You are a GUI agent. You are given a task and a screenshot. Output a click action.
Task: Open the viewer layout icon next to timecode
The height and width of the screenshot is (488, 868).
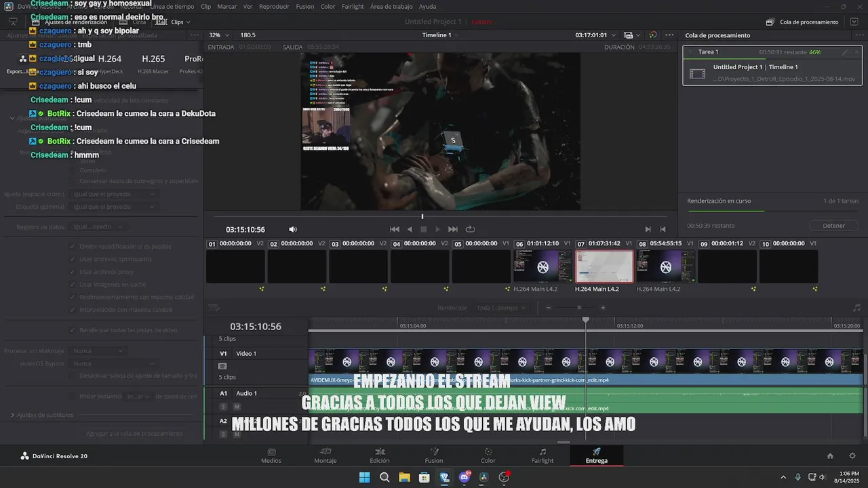[x=629, y=35]
